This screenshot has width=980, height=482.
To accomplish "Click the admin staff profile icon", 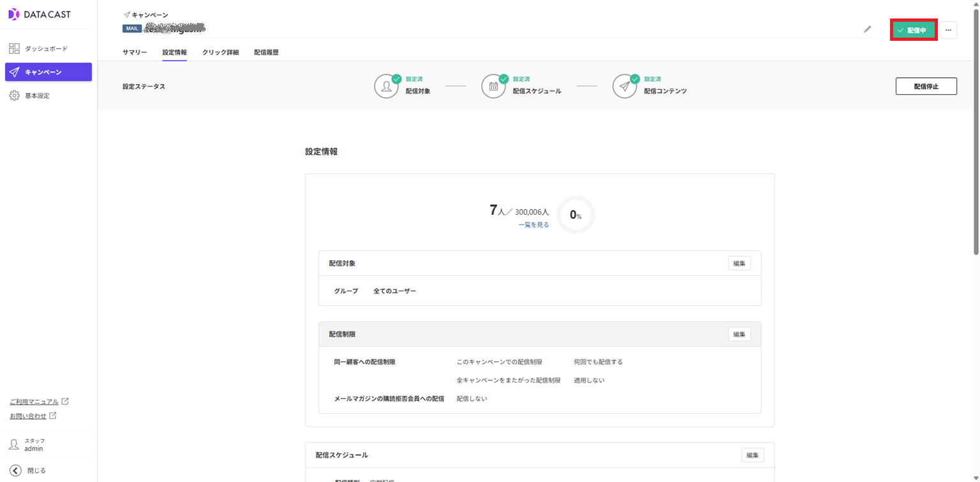I will click(13, 444).
